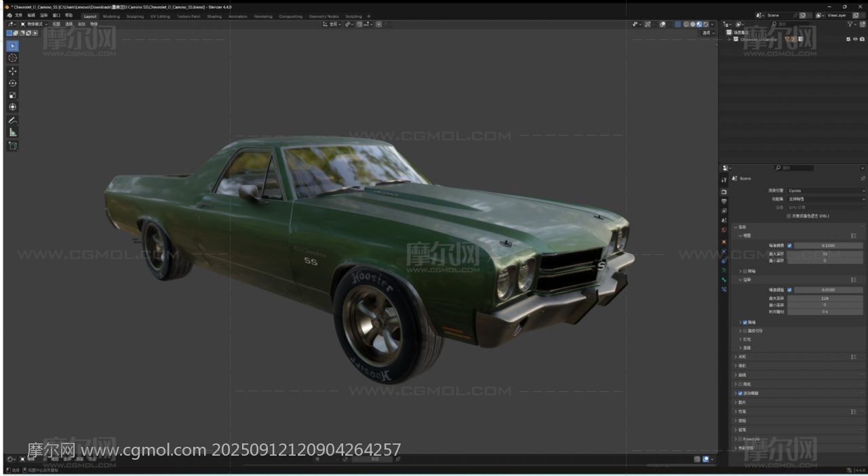
Task: Open Output properties tab icon
Action: (x=724, y=201)
